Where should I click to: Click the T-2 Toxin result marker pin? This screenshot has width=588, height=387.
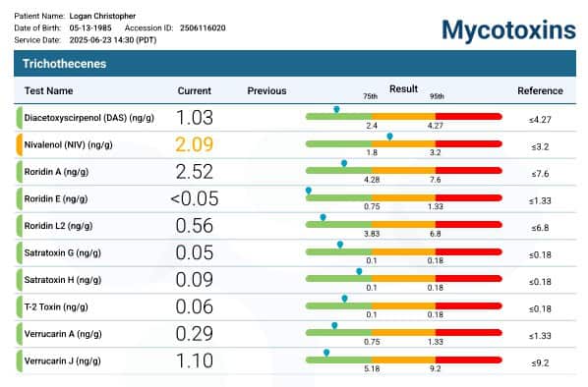[344, 299]
